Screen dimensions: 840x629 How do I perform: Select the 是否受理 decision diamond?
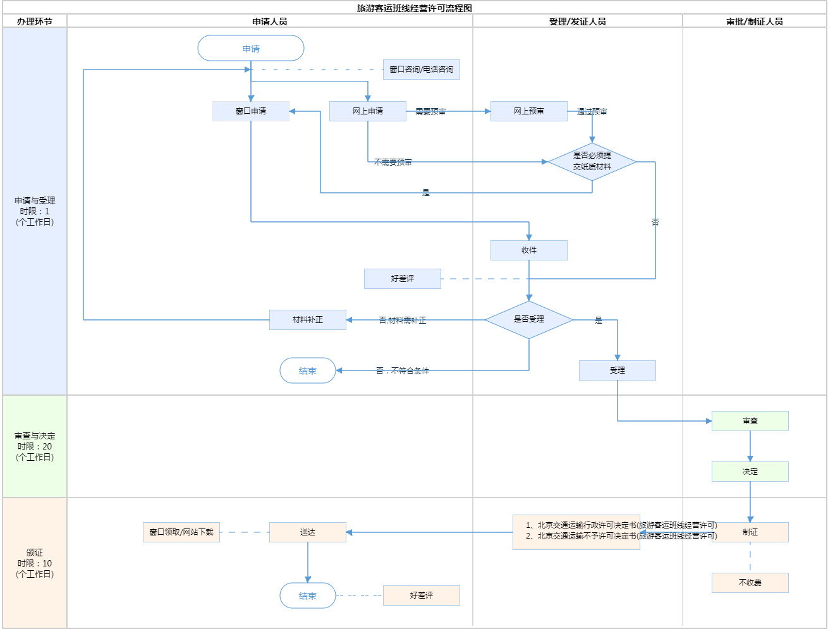click(x=529, y=320)
